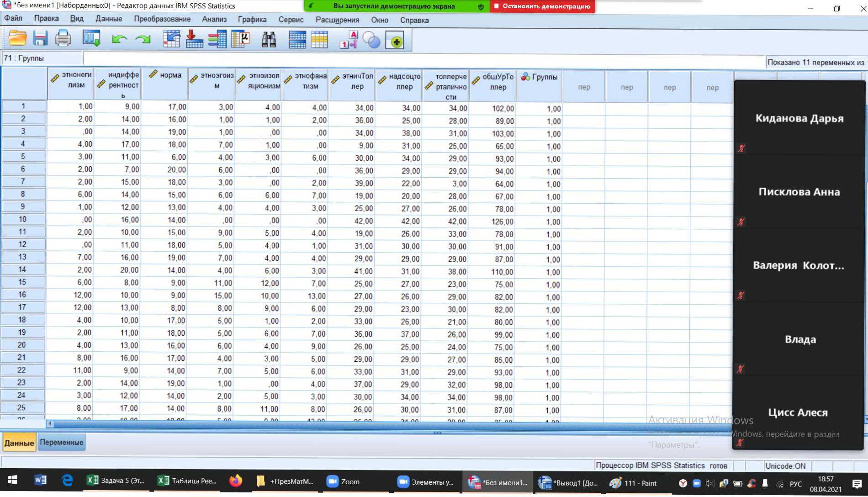Open the Преобразование menu
The width and height of the screenshot is (868, 497).
162,19
